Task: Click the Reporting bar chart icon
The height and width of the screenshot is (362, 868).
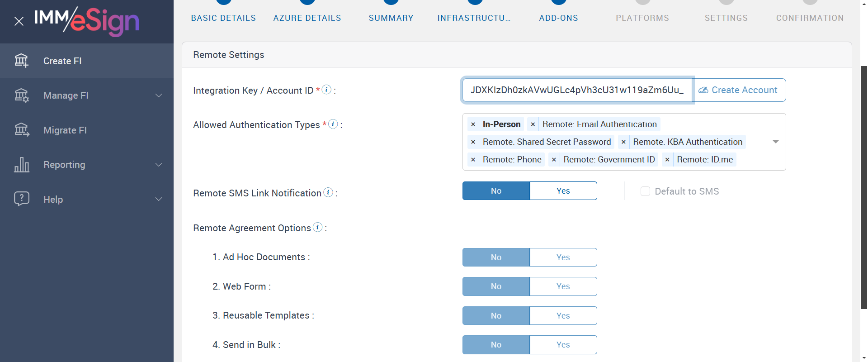Action: tap(21, 165)
